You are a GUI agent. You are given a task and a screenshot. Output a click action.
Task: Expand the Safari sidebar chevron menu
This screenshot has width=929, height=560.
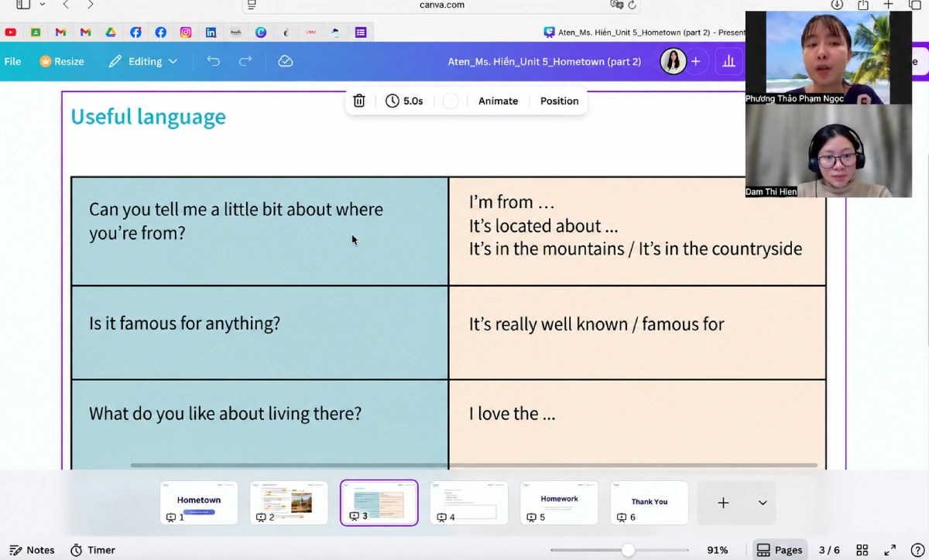[42, 5]
